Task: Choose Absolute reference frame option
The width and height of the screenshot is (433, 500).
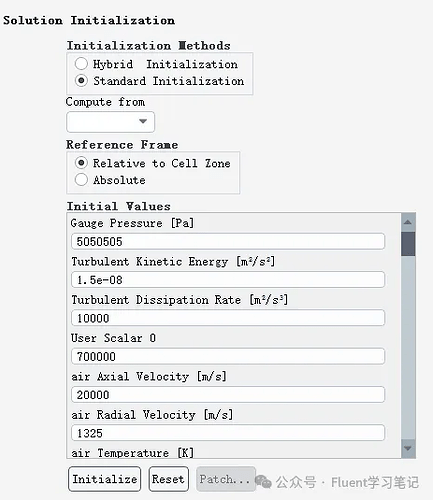Action: coord(81,180)
